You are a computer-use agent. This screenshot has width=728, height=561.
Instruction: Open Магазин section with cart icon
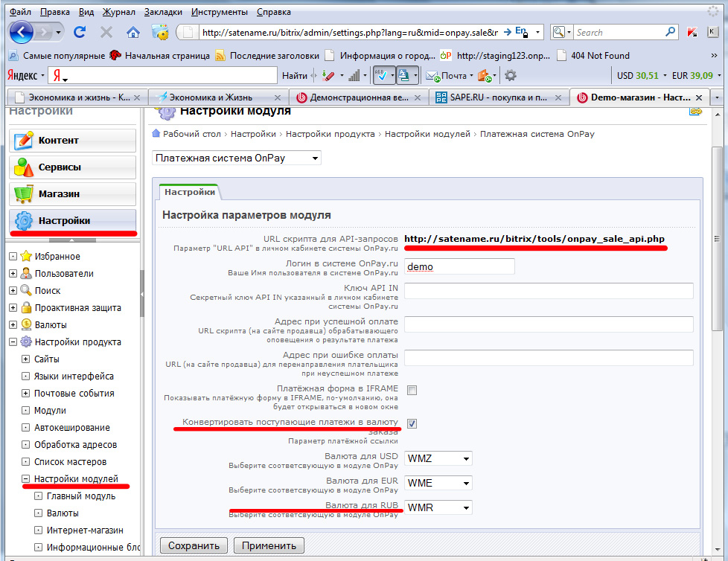coord(72,194)
